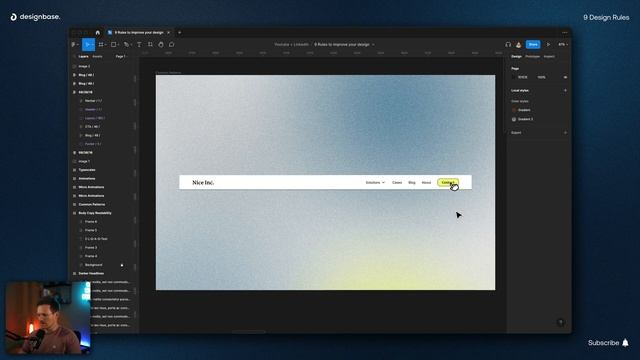The width and height of the screenshot is (640, 360).
Task: Switch to the Design tab
Action: [516, 57]
